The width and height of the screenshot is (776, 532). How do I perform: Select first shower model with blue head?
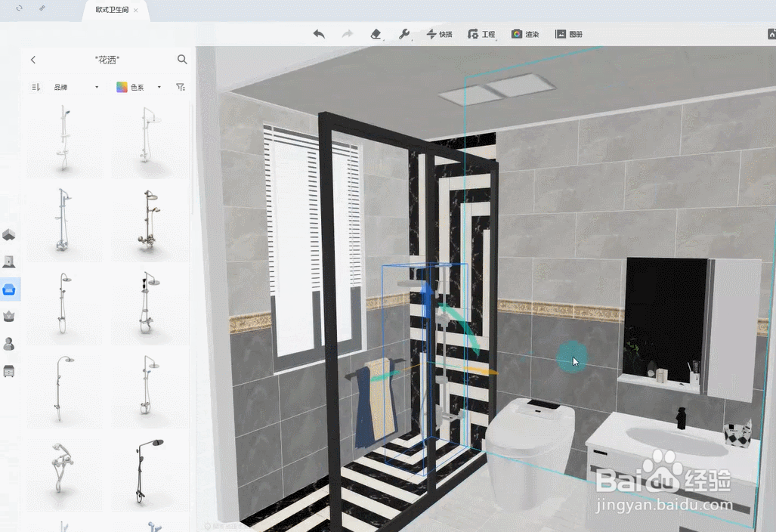click(x=64, y=140)
